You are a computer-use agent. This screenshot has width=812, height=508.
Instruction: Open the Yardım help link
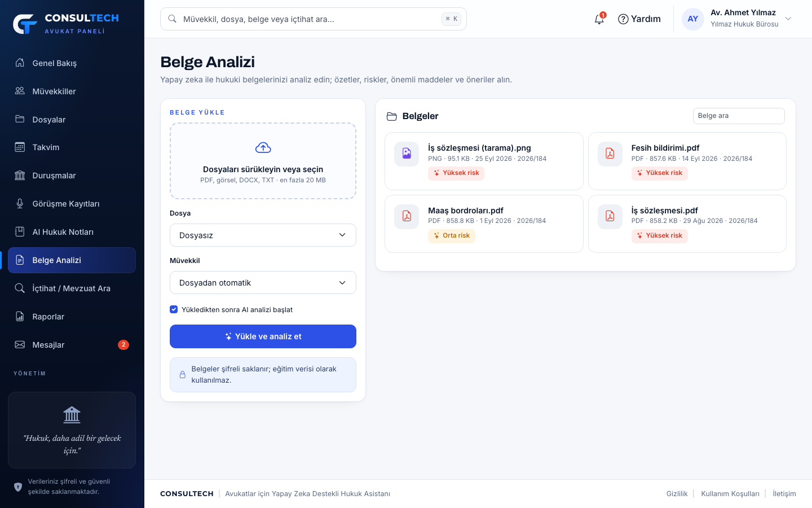click(639, 19)
